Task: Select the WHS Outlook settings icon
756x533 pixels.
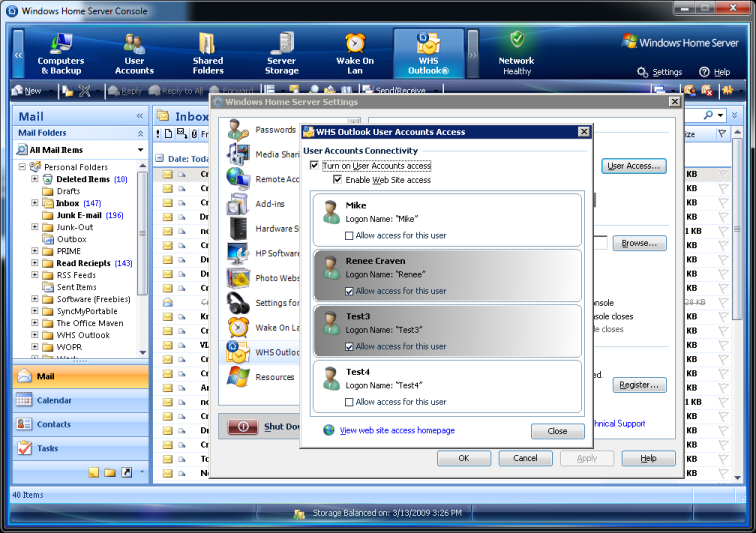Action: point(238,352)
